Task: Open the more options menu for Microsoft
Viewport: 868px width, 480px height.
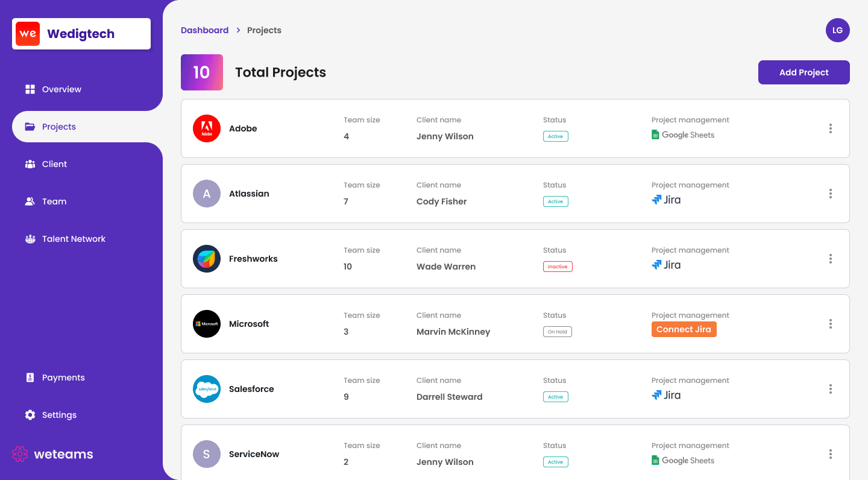Action: tap(831, 324)
